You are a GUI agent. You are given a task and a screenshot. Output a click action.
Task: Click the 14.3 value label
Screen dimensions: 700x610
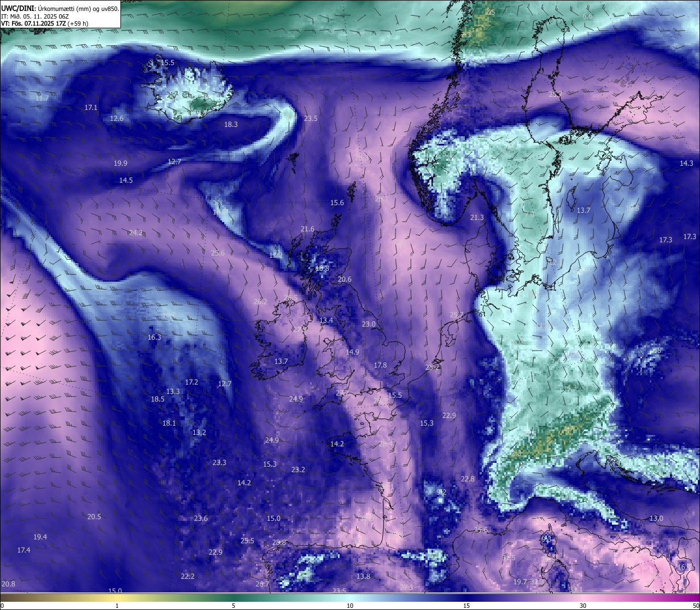pos(686,164)
